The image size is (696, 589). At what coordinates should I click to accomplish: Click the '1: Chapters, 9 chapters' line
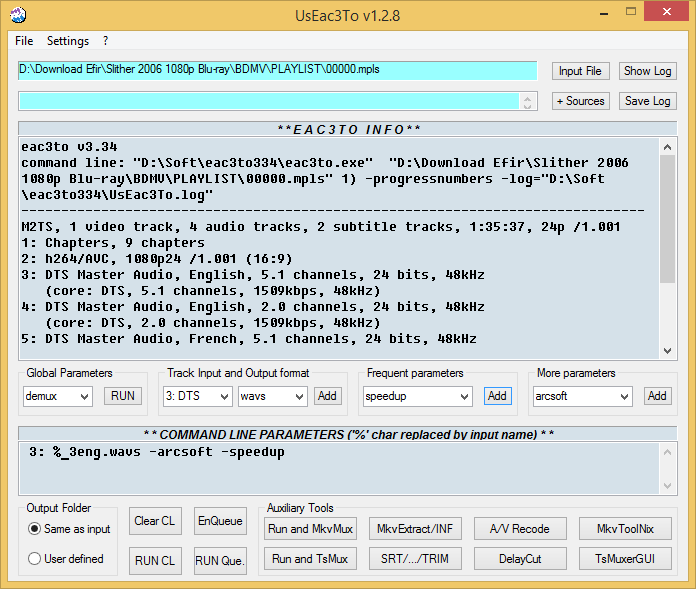click(x=113, y=243)
